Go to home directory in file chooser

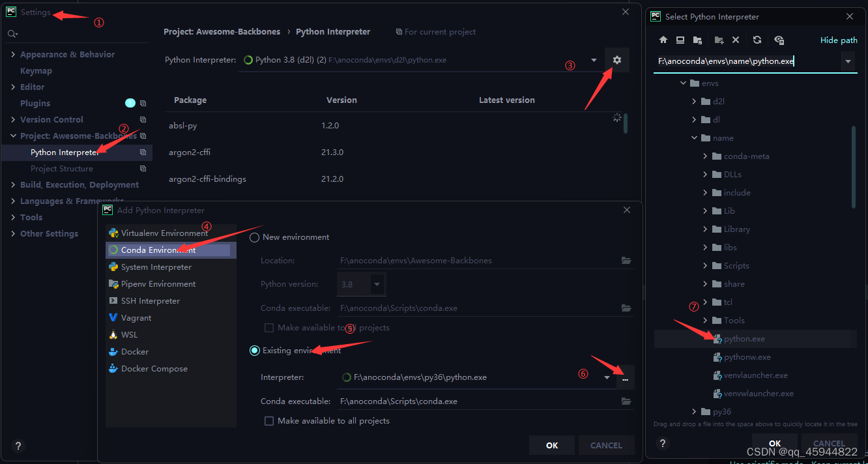(663, 40)
